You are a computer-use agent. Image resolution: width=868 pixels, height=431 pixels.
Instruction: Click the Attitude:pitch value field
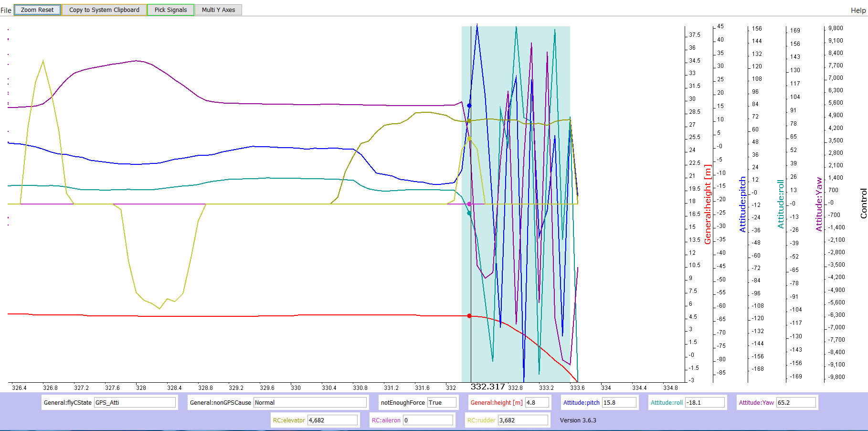pos(619,402)
